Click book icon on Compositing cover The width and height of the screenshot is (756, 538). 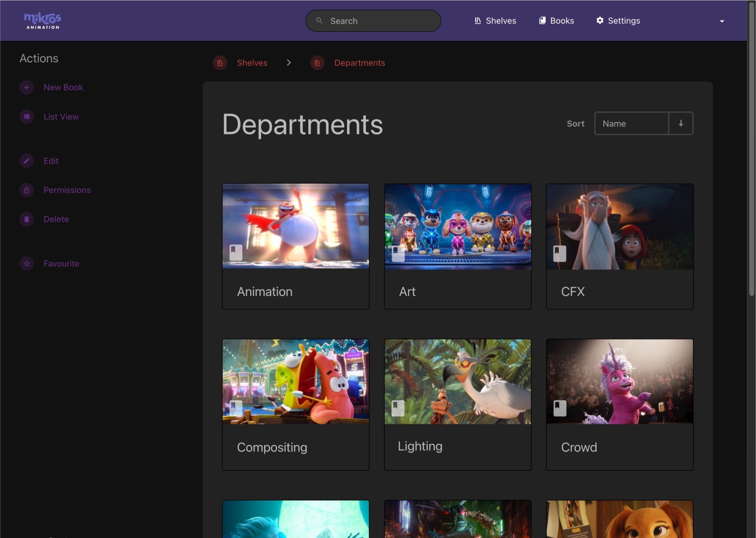236,408
